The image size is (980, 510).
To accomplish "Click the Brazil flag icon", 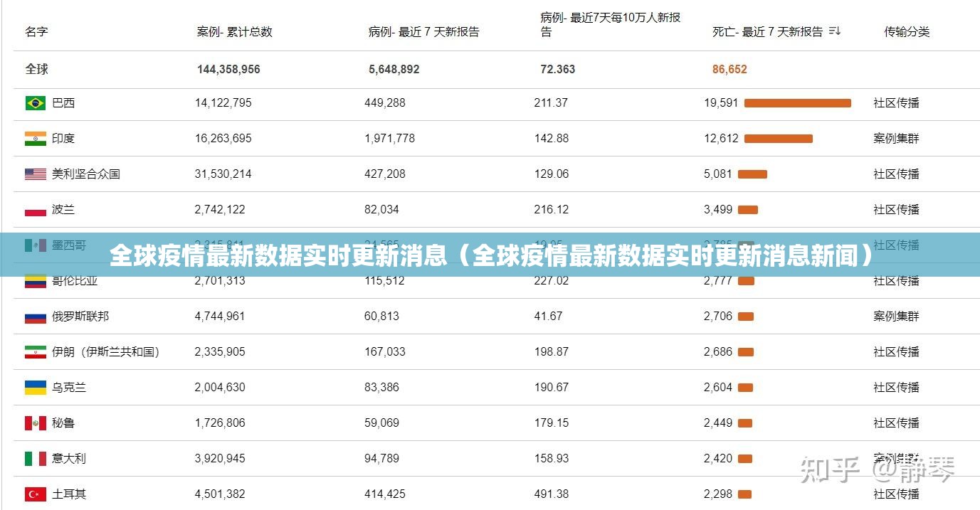I will [x=36, y=103].
